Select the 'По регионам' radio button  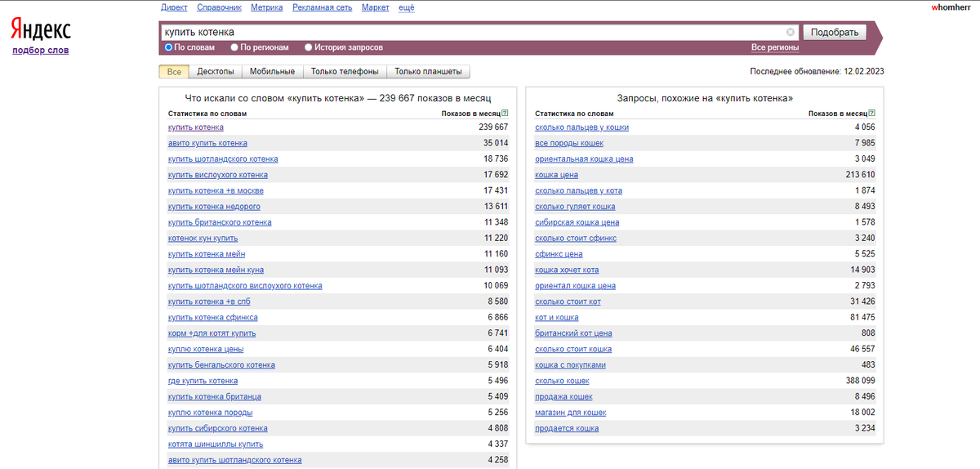click(x=234, y=47)
